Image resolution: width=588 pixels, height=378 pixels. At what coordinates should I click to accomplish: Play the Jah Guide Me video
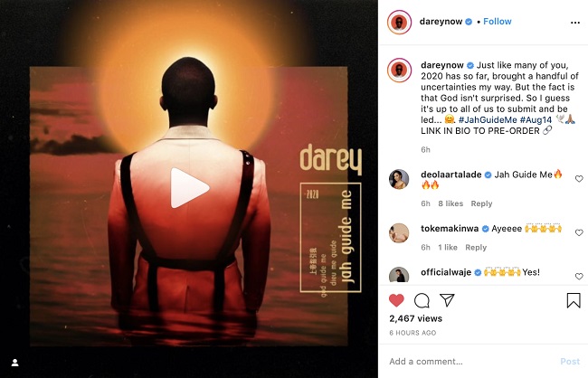click(189, 188)
